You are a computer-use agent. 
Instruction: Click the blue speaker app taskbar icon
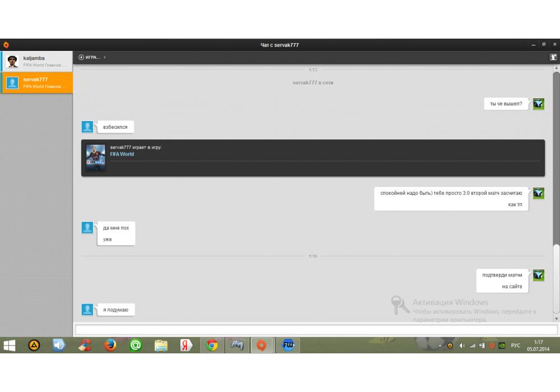pyautogui.click(x=59, y=345)
